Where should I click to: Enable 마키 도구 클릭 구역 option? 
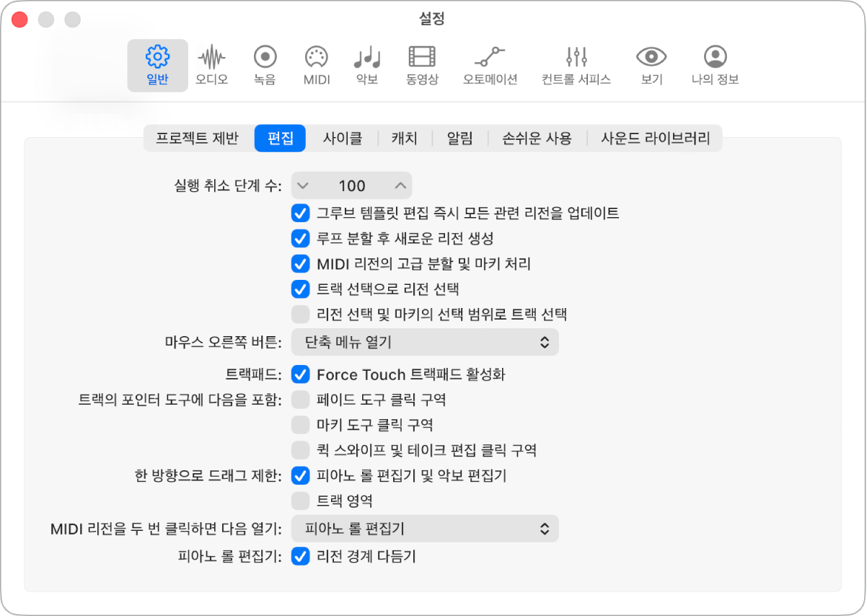[x=300, y=425]
